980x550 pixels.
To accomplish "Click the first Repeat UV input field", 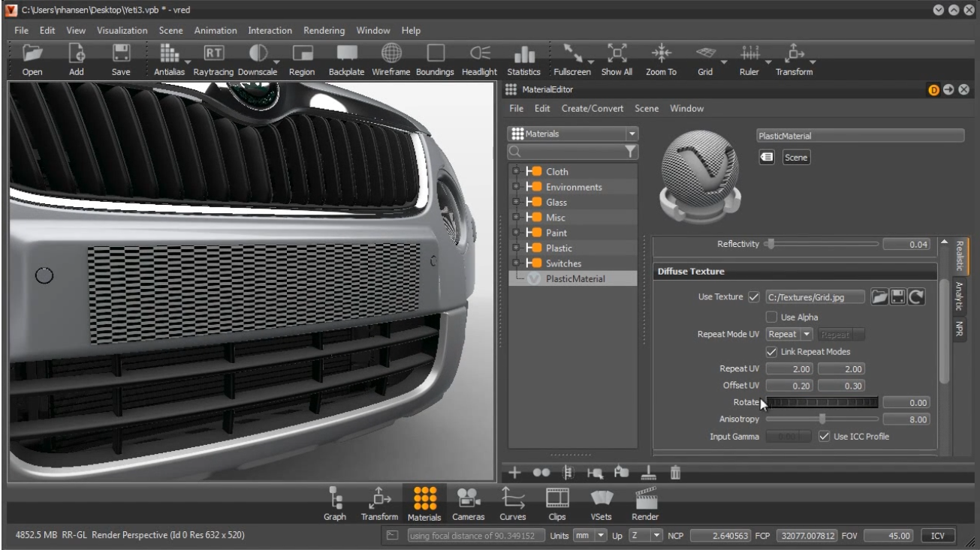I will (x=789, y=369).
